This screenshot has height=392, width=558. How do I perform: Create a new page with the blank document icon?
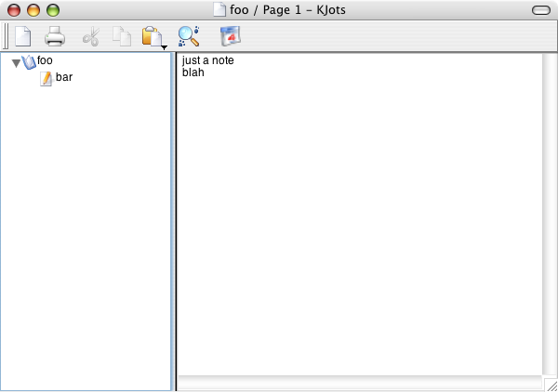22,36
